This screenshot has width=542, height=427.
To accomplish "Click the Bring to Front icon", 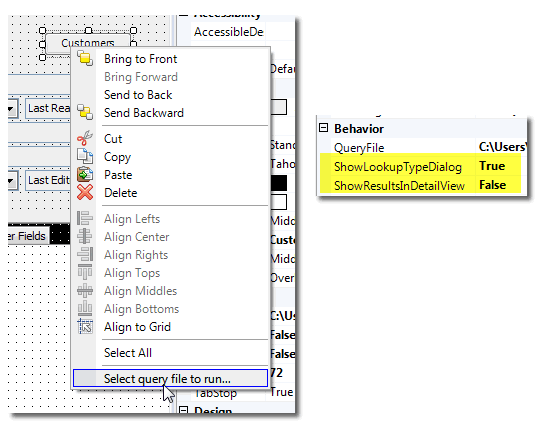I will [x=85, y=58].
